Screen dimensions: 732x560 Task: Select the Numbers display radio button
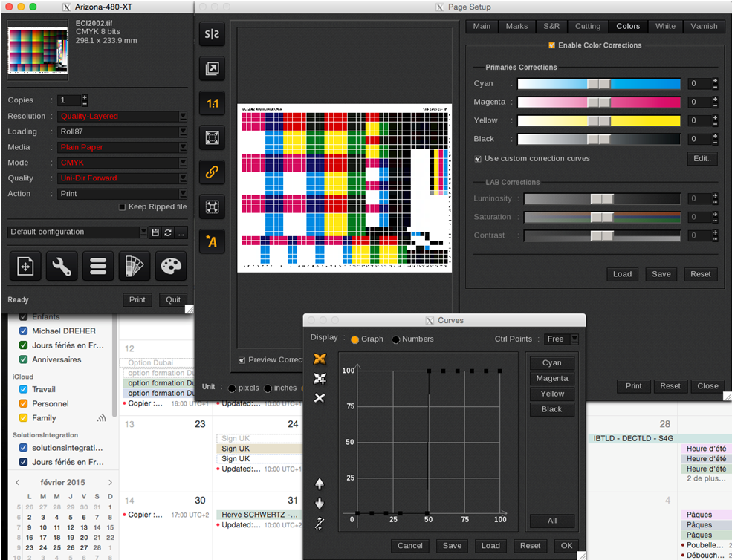396,339
